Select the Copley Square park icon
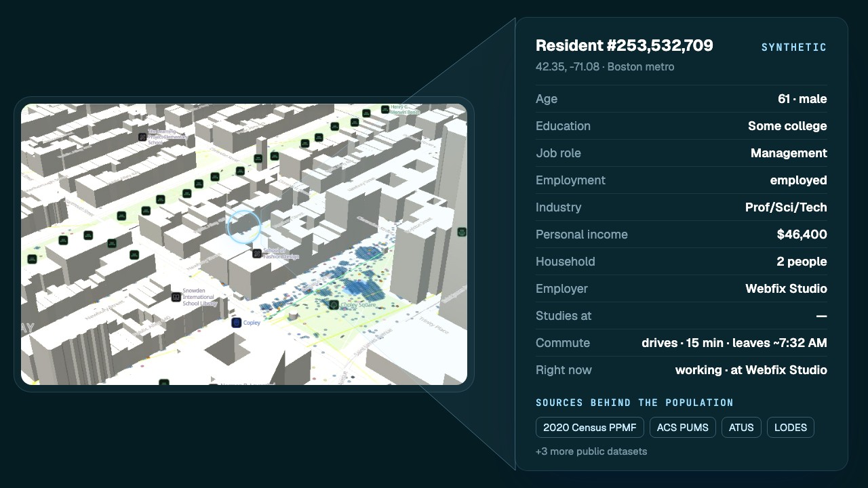868x488 pixels. [334, 305]
